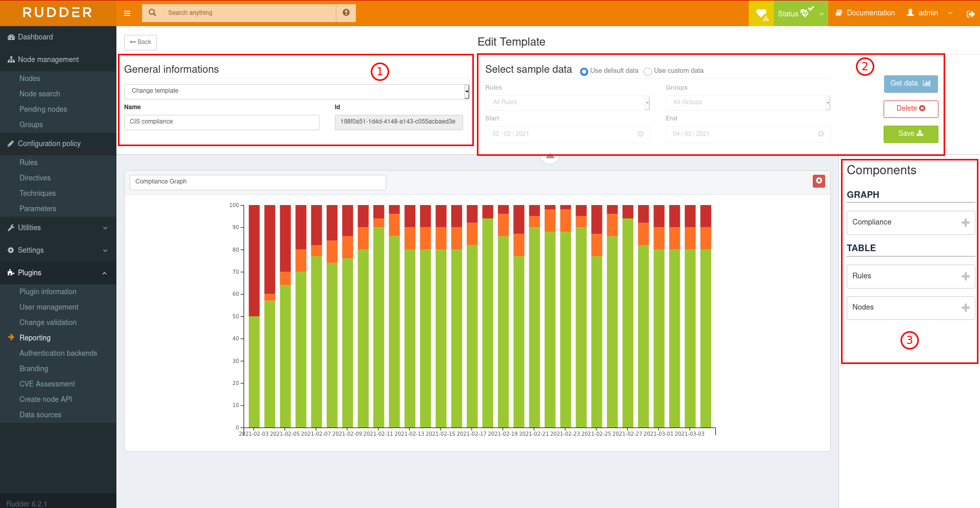The width and height of the screenshot is (980, 508).
Task: Go to Dashboard in sidebar
Action: click(35, 37)
